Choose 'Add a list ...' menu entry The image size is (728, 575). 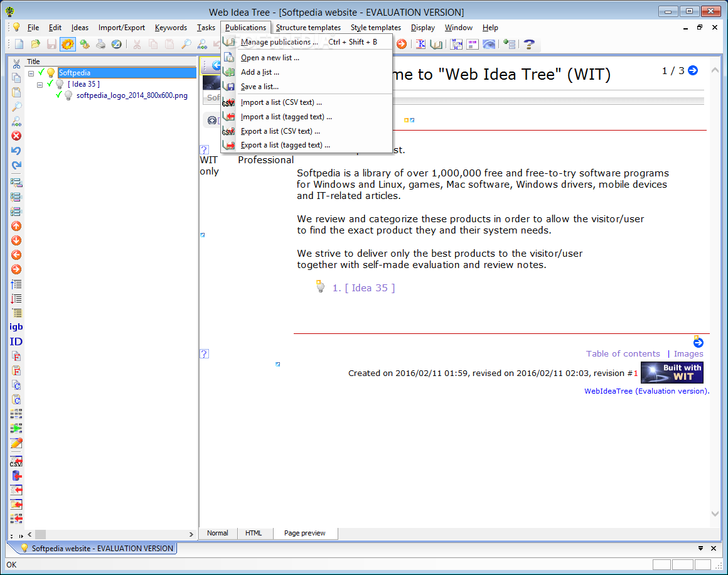pyautogui.click(x=306, y=72)
